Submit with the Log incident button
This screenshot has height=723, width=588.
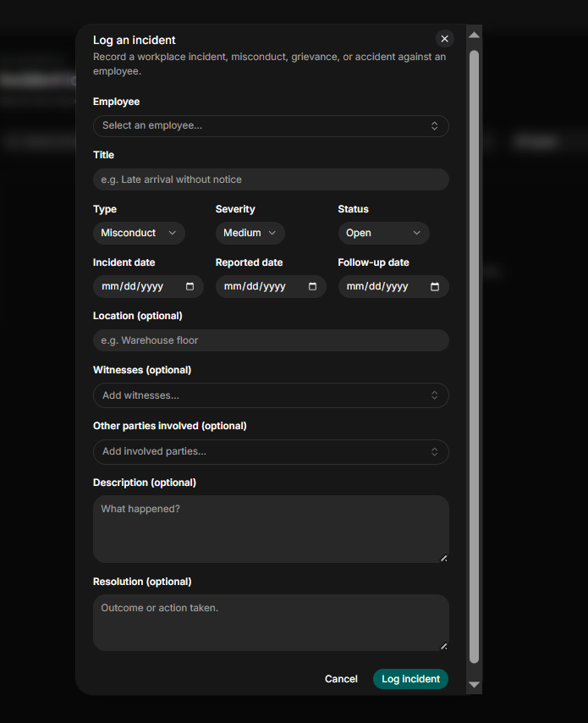click(x=410, y=679)
